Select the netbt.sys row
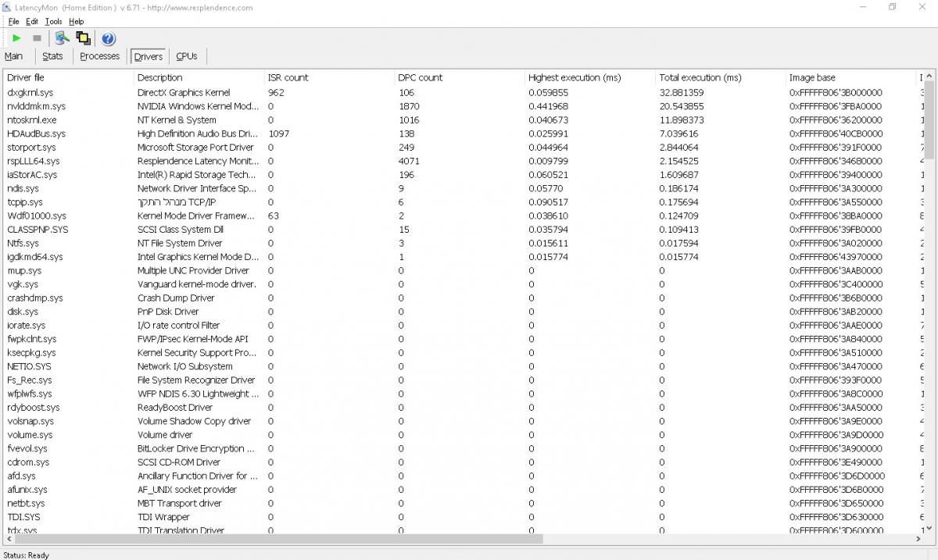This screenshot has width=938, height=560. 463,503
